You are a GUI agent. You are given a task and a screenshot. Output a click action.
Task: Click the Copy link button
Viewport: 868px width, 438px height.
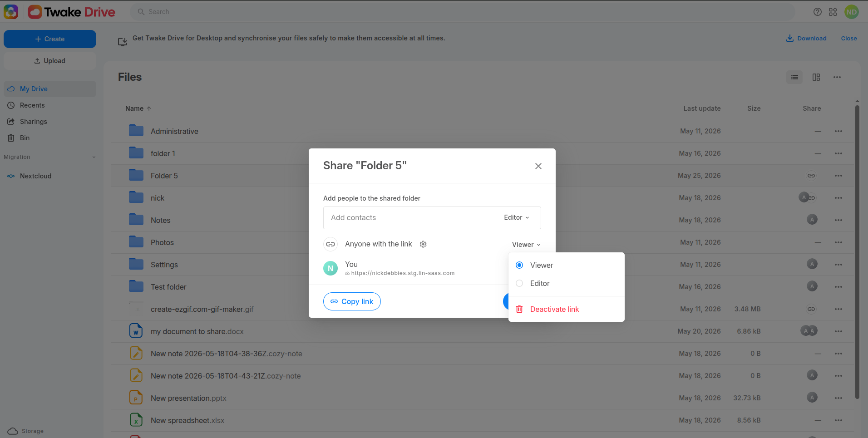tap(352, 301)
